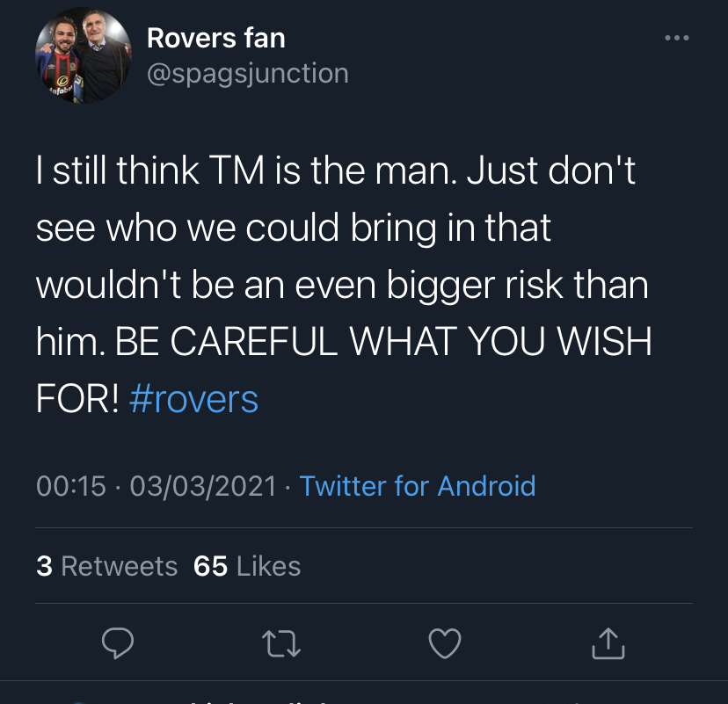Select the 03/03/2021 tweet date
Image resolution: width=728 pixels, height=704 pixels.
203,485
